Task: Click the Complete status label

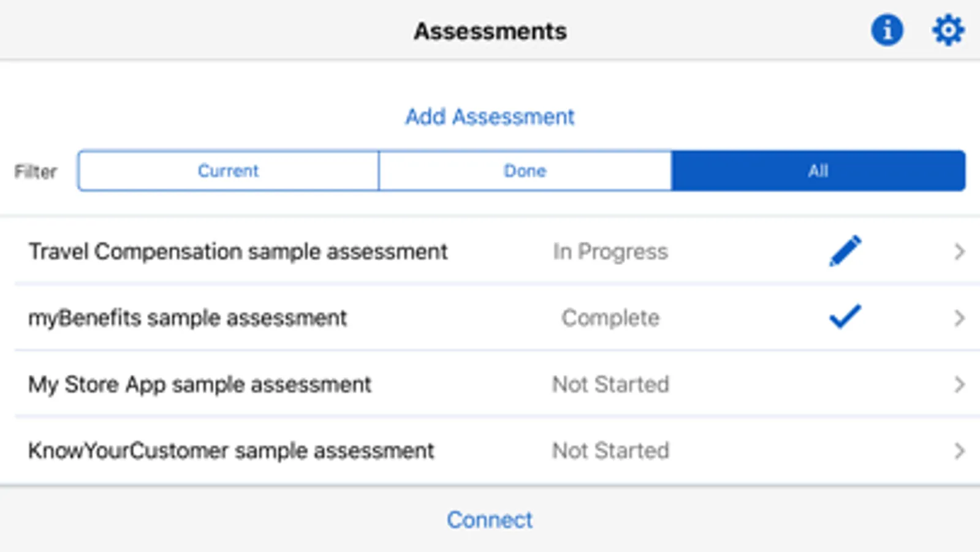Action: click(610, 318)
